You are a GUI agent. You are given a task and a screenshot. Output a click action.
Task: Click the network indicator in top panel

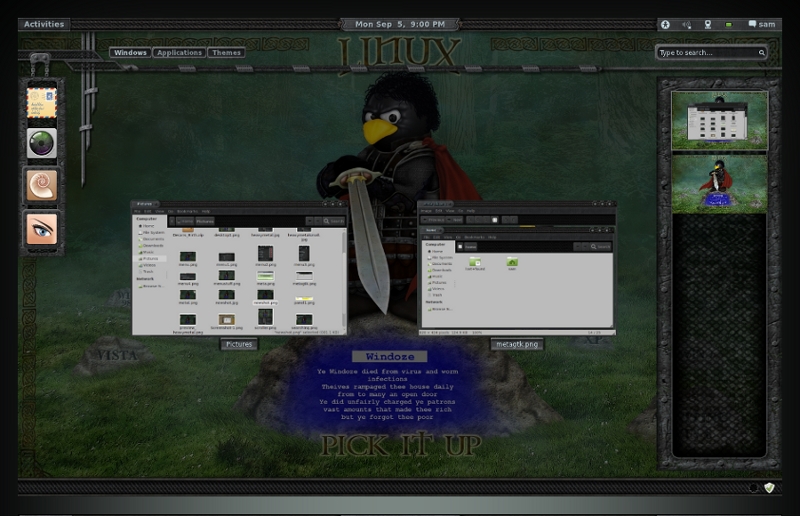pyautogui.click(x=708, y=24)
